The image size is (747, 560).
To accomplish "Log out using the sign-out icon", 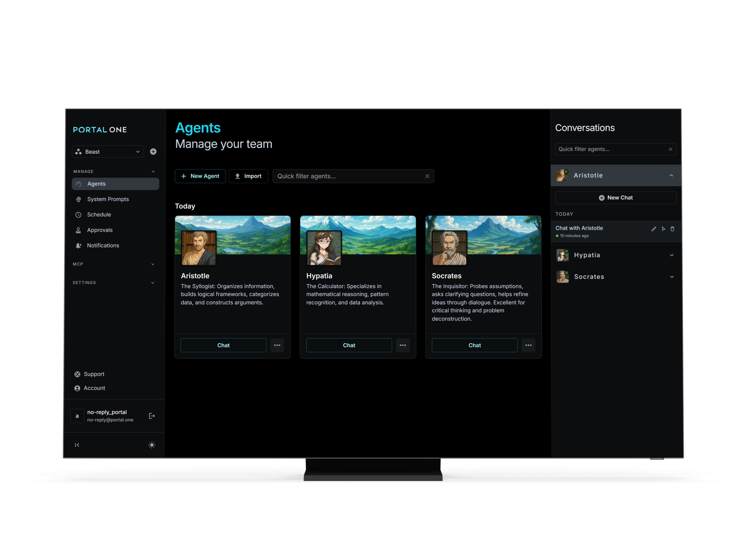I will 152,416.
